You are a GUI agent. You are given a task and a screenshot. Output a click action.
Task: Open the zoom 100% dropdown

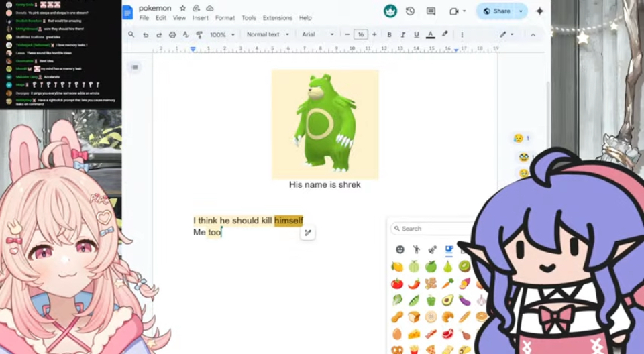222,34
